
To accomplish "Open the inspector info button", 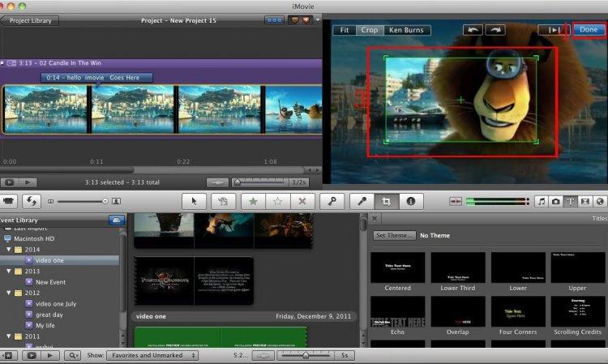I will tap(411, 201).
